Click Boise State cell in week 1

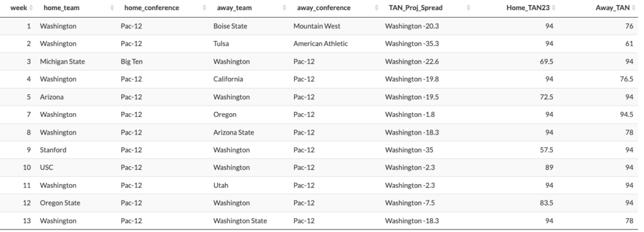[230, 26]
